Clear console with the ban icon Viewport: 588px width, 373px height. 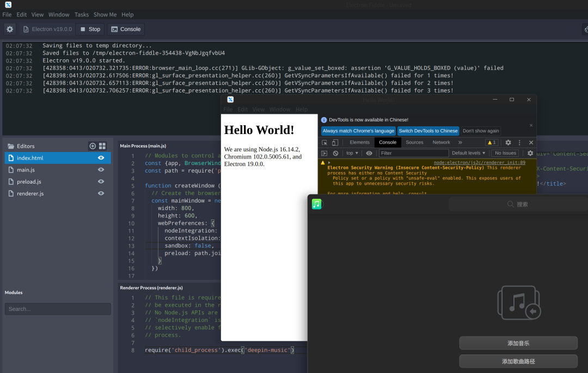click(x=335, y=153)
